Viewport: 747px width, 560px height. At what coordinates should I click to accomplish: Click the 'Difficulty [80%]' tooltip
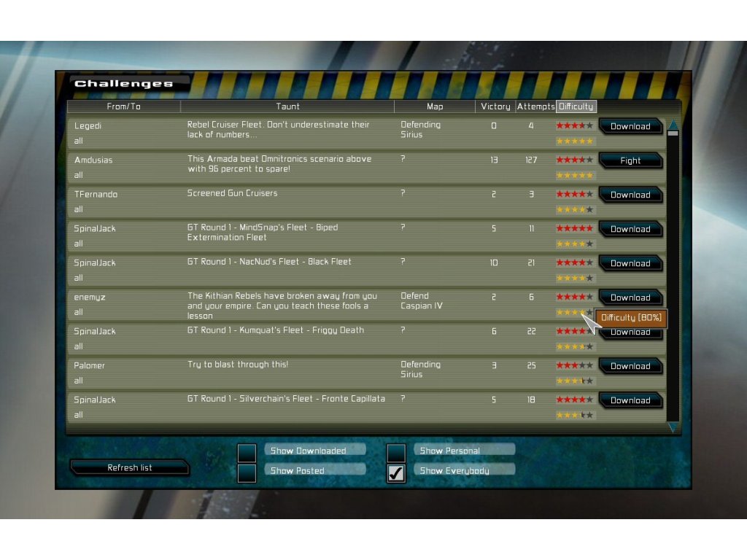click(631, 318)
